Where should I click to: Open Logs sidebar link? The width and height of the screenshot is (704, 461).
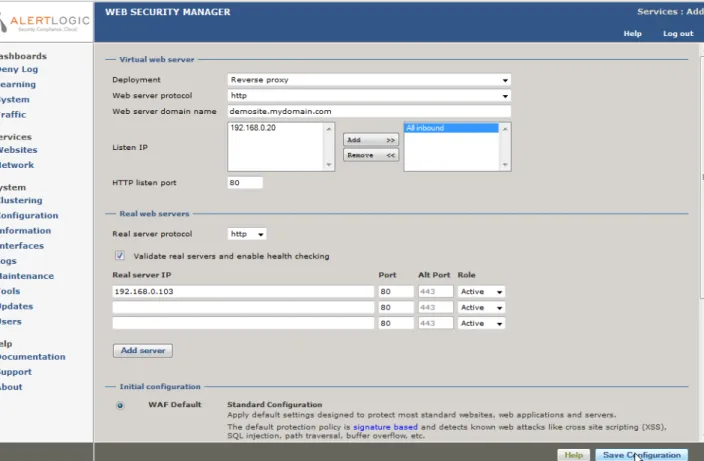pos(9,261)
